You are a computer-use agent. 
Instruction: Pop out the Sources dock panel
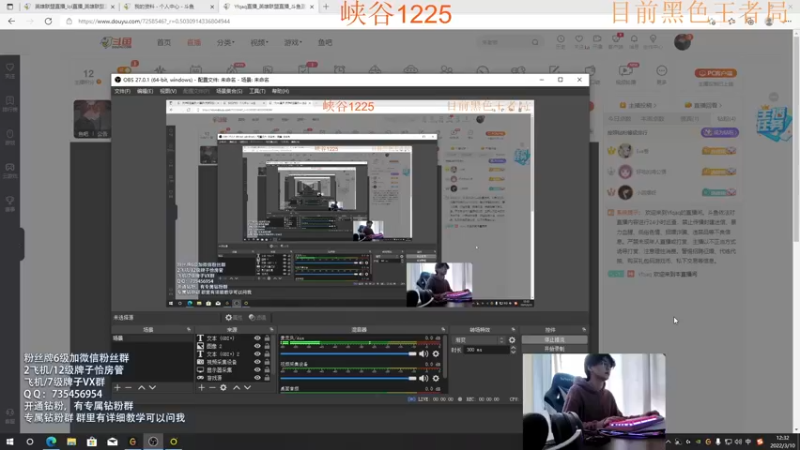[271, 330]
